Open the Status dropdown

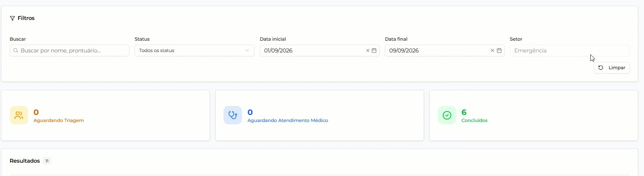tap(195, 50)
